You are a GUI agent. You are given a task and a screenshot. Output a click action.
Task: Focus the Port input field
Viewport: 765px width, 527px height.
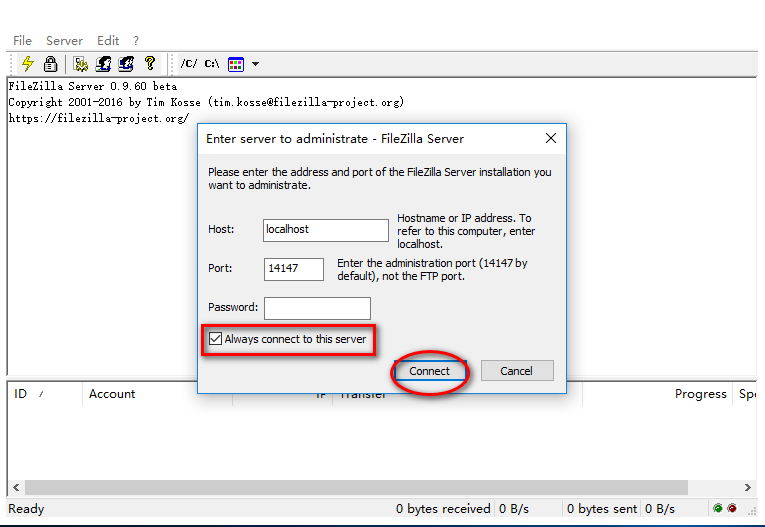(x=294, y=269)
